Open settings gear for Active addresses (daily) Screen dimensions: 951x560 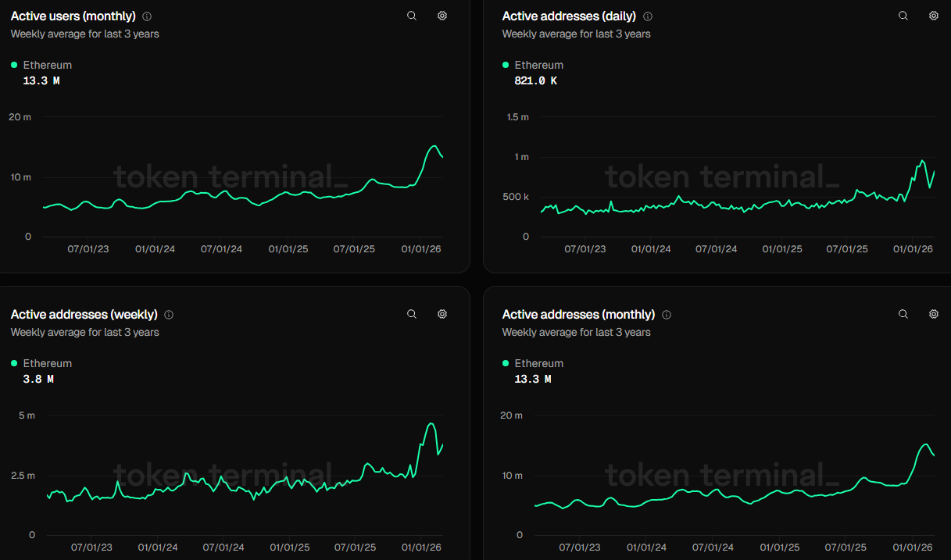[933, 16]
